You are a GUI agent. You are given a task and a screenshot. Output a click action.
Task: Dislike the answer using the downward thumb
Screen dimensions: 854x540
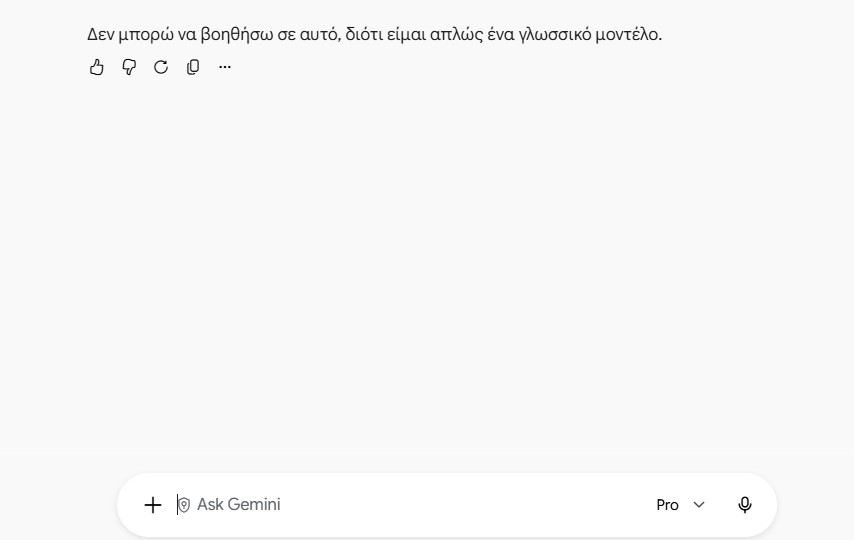pos(129,67)
